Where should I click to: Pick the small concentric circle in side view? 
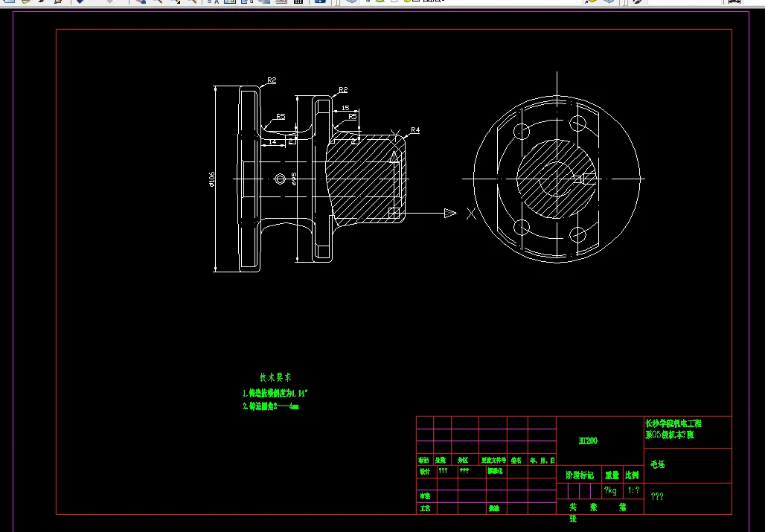pos(280,179)
